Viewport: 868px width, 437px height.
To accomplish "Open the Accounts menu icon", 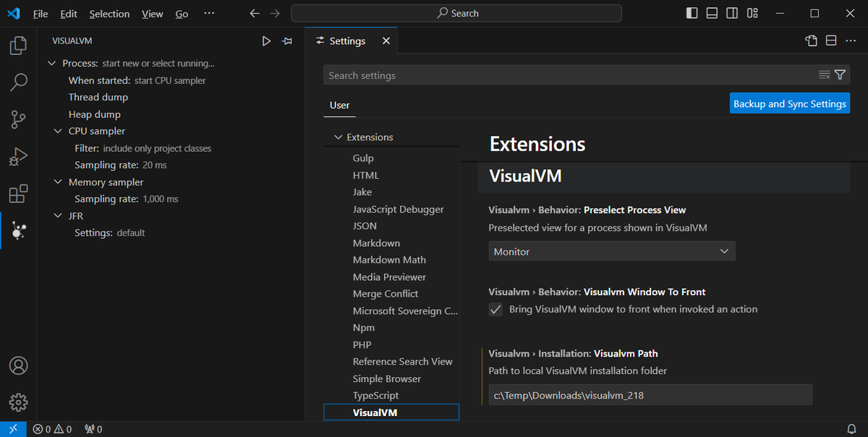I will [18, 365].
